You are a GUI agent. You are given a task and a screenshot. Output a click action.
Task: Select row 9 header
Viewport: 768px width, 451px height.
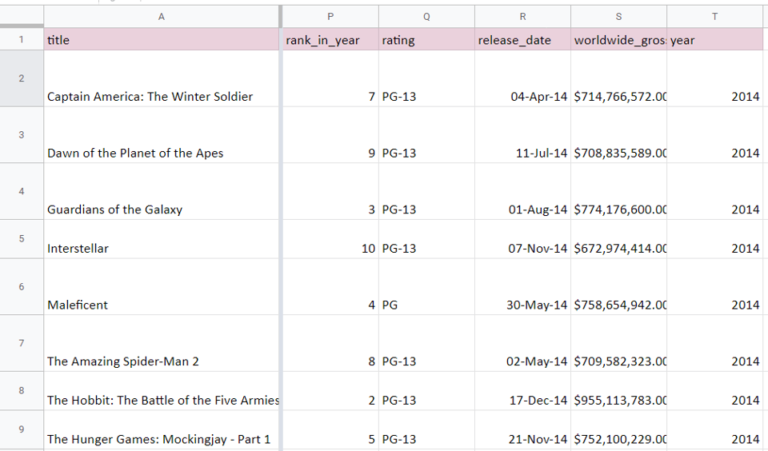(21, 430)
